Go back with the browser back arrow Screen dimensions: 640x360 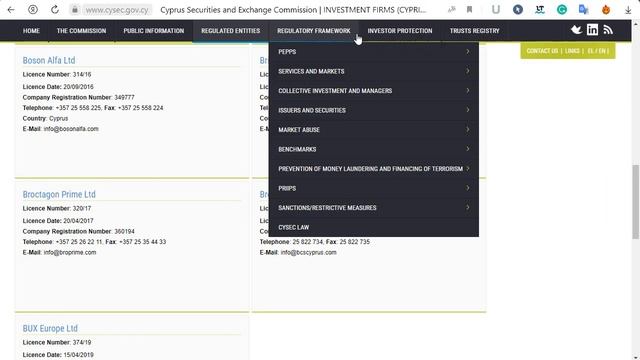(x=11, y=9)
